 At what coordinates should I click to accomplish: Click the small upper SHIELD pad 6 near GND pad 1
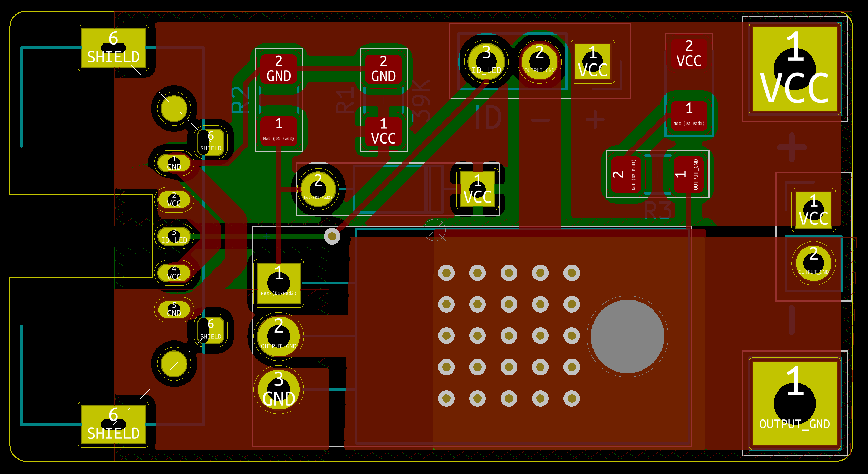[211, 142]
